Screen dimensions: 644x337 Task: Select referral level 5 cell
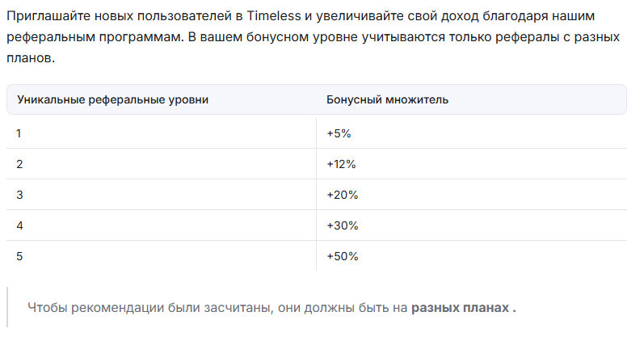click(161, 256)
